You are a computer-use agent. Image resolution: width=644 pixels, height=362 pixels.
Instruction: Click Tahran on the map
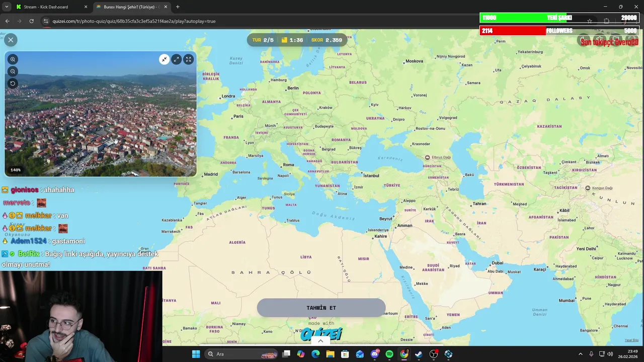[478, 204]
